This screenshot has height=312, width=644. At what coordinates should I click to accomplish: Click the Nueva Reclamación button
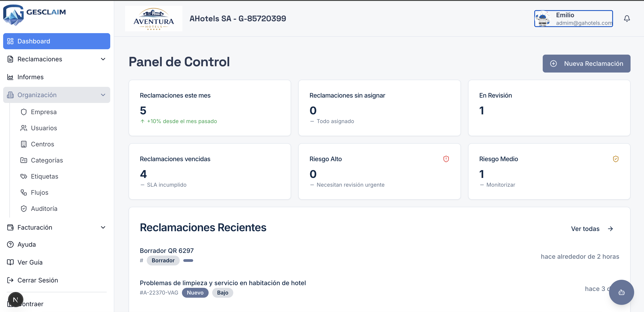pos(586,63)
